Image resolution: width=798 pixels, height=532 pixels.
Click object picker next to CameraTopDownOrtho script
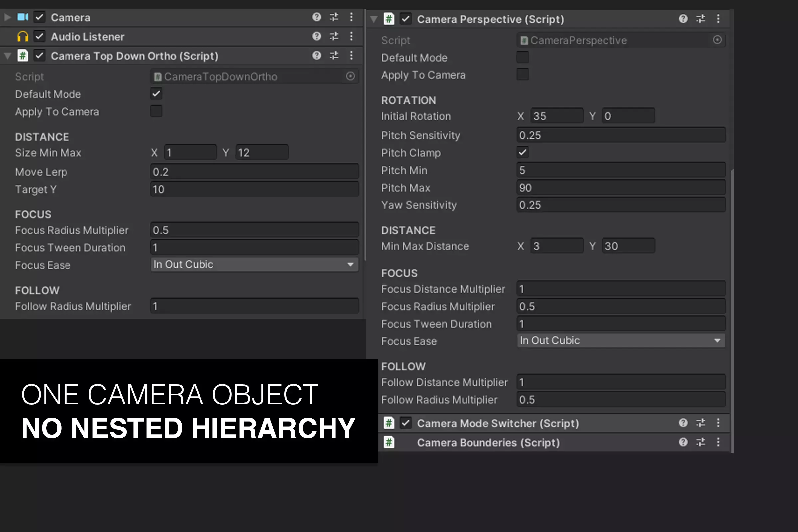click(x=350, y=76)
